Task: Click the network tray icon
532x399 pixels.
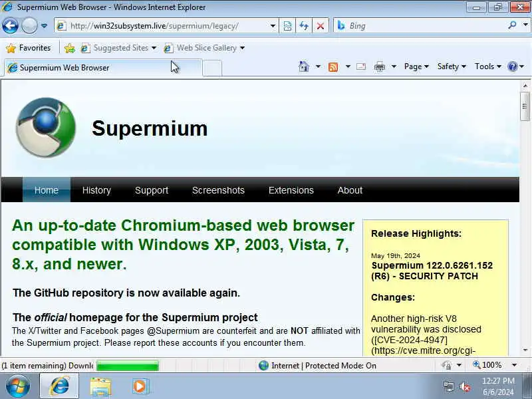Action: [448, 386]
